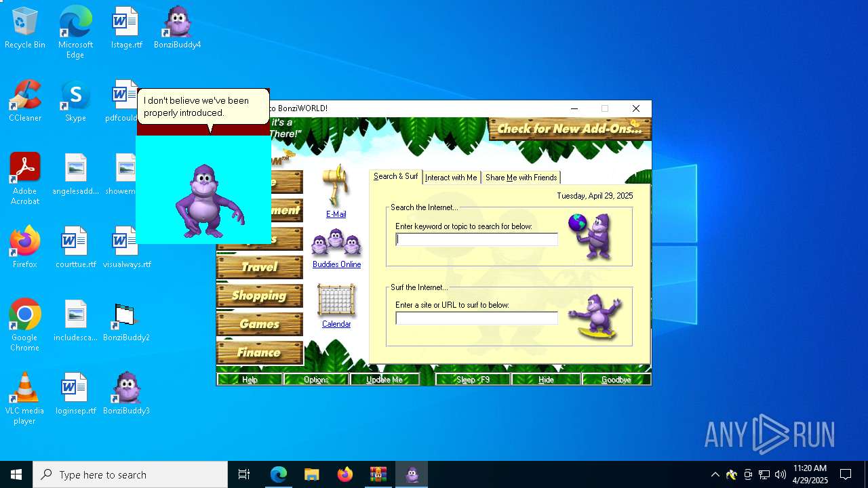Open the Travel category
This screenshot has height=488, width=868.
[260, 267]
